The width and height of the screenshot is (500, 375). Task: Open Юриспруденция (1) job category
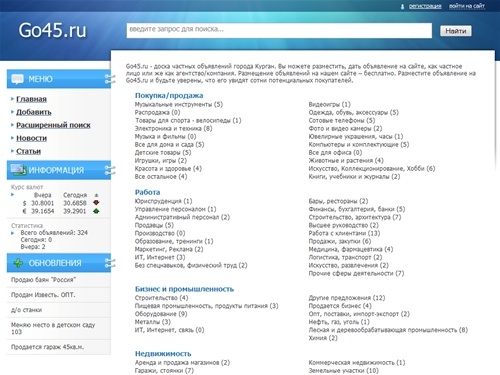pos(163,201)
